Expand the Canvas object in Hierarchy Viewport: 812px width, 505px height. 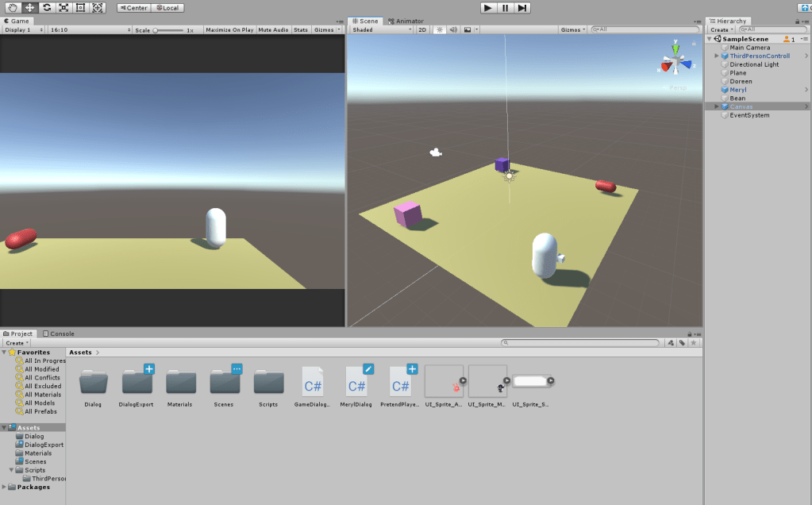coord(717,106)
